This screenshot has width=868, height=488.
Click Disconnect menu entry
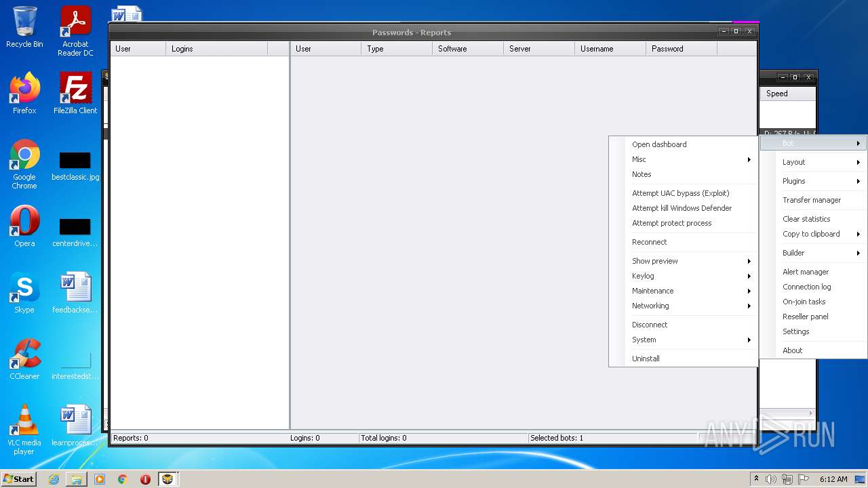pyautogui.click(x=684, y=325)
